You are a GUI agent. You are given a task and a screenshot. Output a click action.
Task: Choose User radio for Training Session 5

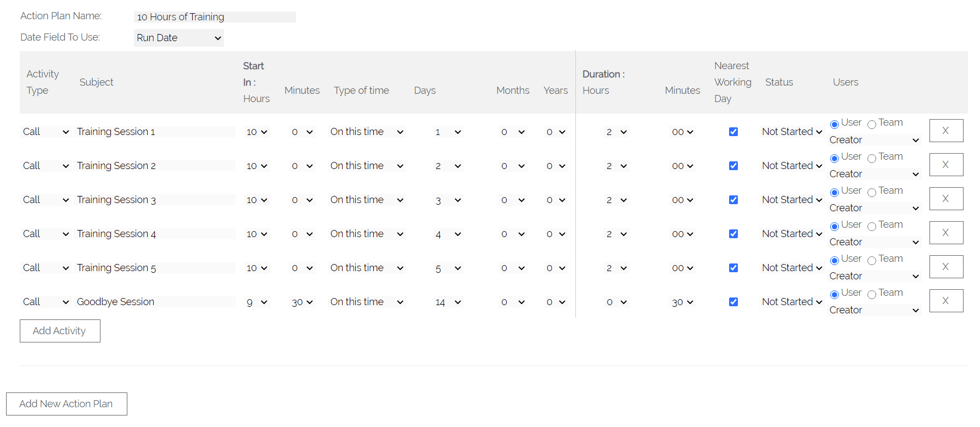pos(835,261)
